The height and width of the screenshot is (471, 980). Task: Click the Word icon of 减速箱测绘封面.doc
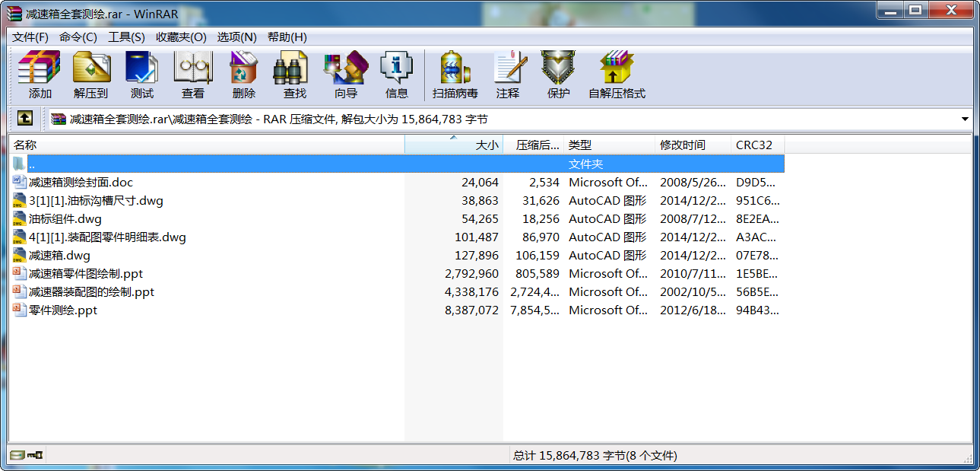(20, 182)
